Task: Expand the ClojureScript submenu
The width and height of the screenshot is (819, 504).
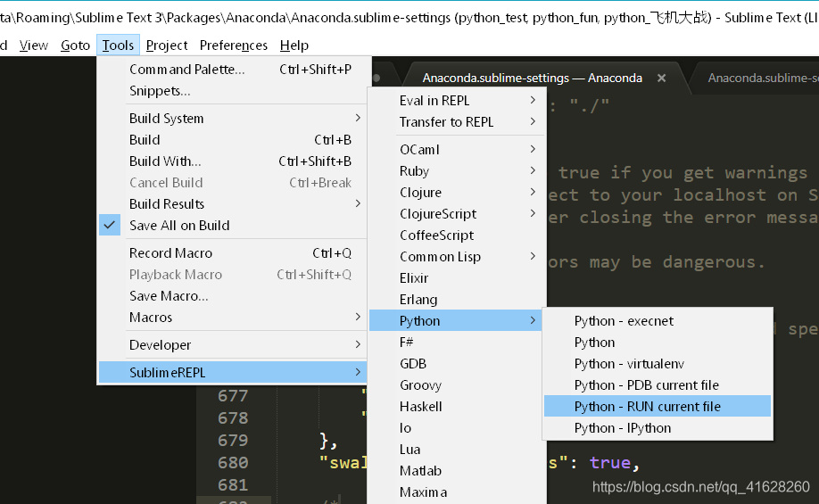Action: (x=457, y=214)
